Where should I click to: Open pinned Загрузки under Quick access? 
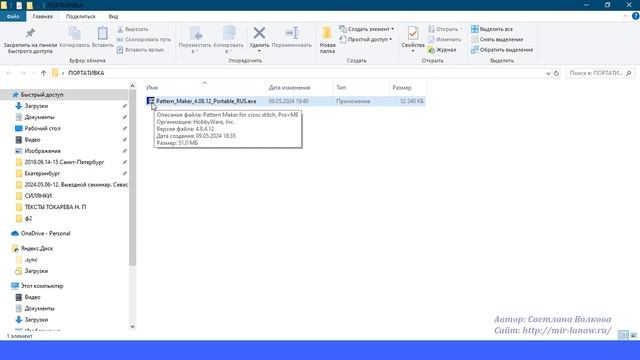pos(36,106)
